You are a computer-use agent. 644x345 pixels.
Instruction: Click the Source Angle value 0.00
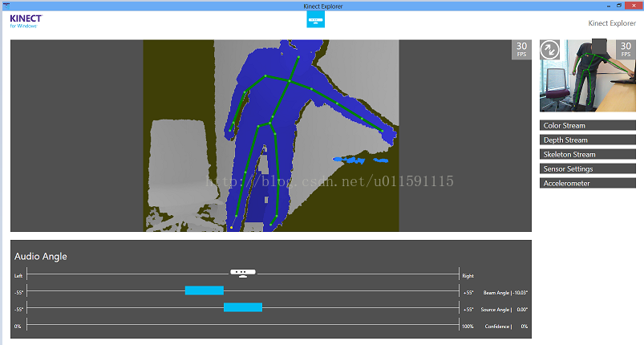522,310
